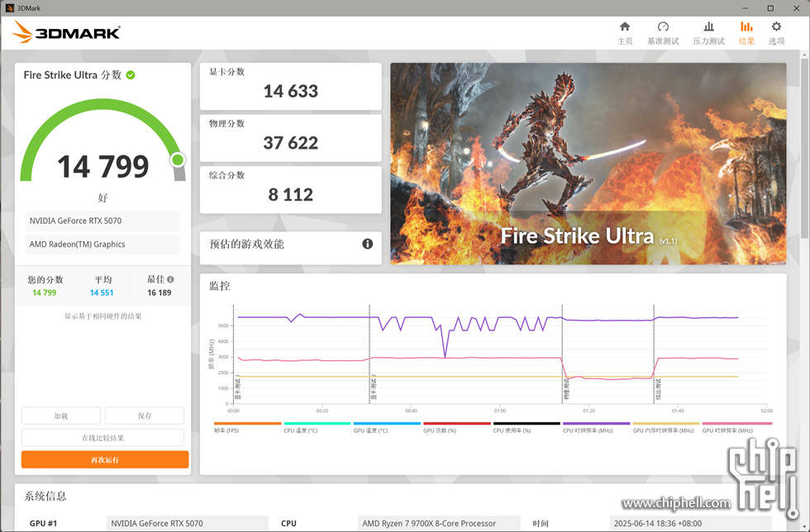Toggle the GPU 内存时钟频率 yellow legend item
810x532 pixels.
coord(666,427)
